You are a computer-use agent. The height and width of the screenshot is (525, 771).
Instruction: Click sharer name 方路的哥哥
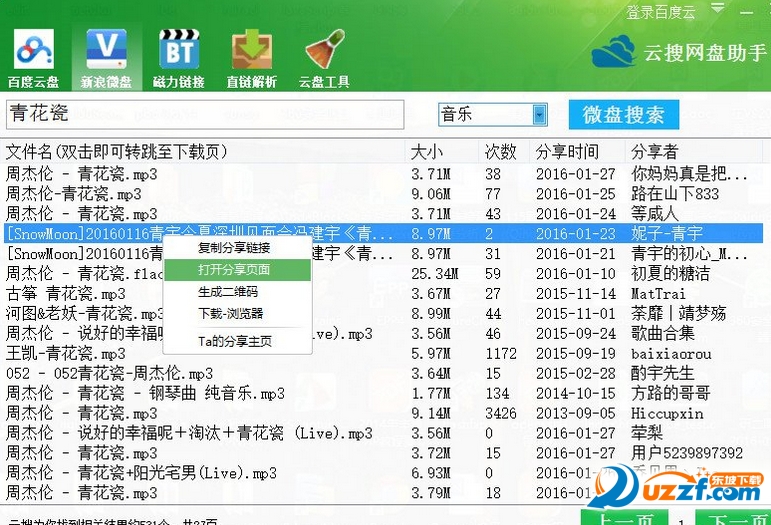point(670,393)
